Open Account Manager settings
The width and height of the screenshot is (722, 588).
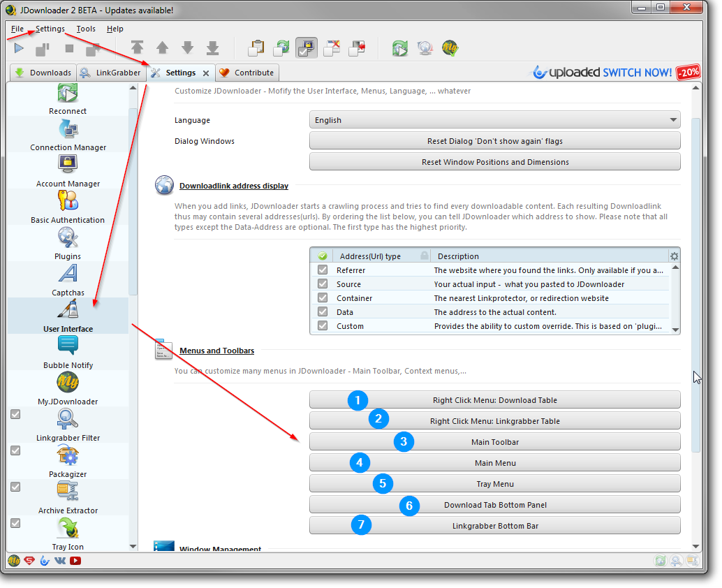[x=68, y=171]
